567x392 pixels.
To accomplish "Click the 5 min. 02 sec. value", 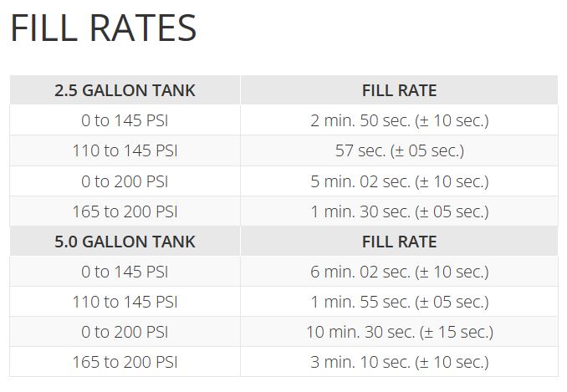I will coord(399,181).
